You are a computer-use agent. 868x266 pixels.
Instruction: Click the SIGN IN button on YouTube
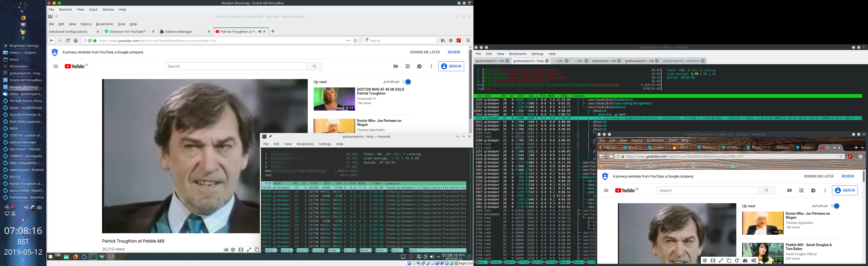point(451,66)
